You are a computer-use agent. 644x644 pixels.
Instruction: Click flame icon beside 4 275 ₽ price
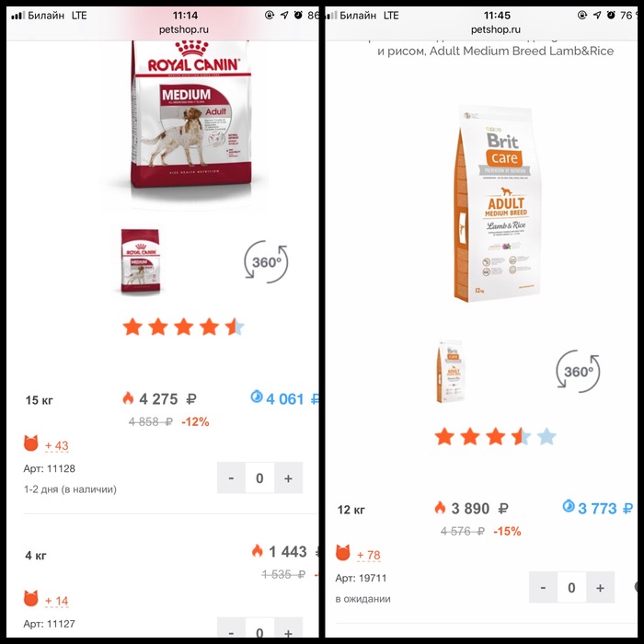click(x=128, y=398)
